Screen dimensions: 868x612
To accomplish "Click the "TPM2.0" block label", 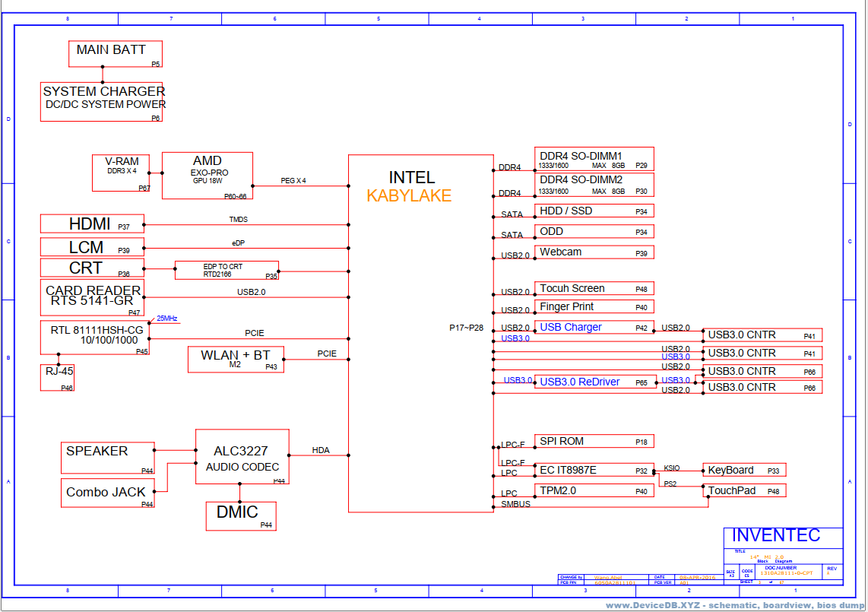I will (558, 490).
